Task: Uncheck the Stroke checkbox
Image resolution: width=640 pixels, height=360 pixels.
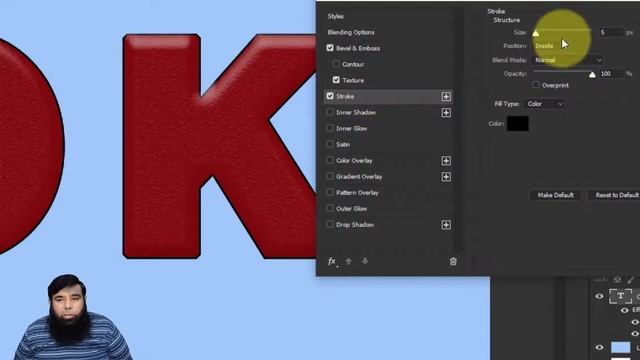Action: click(330, 96)
